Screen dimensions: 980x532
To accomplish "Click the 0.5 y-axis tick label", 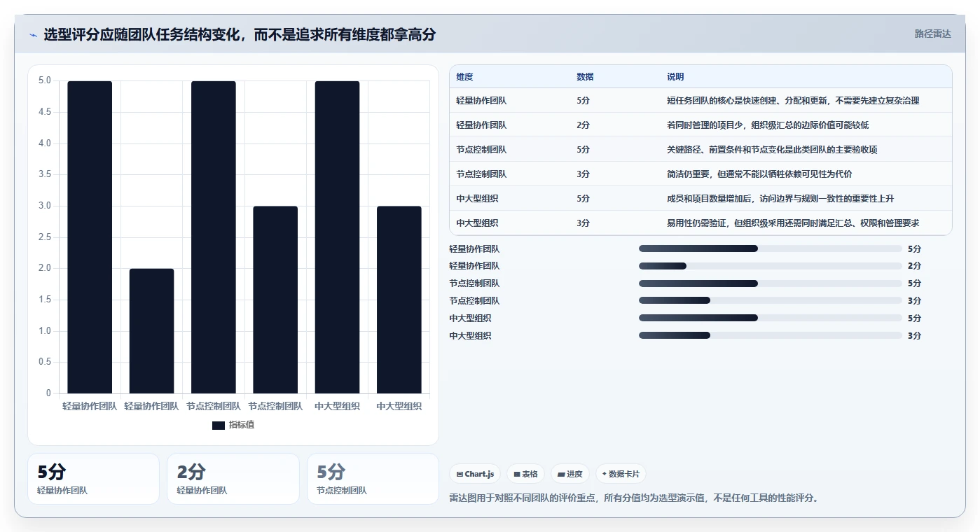I will (44, 362).
